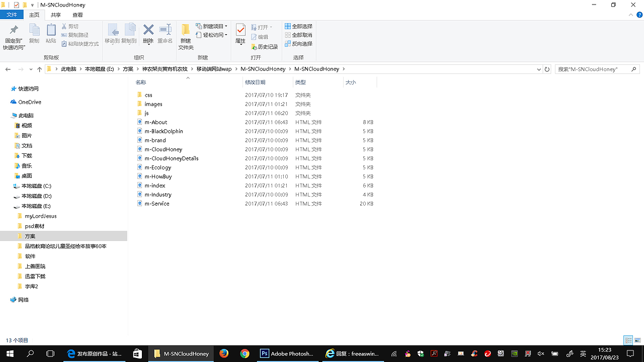
Task: Select the m-CloudHoneyDetails file
Action: tap(172, 158)
